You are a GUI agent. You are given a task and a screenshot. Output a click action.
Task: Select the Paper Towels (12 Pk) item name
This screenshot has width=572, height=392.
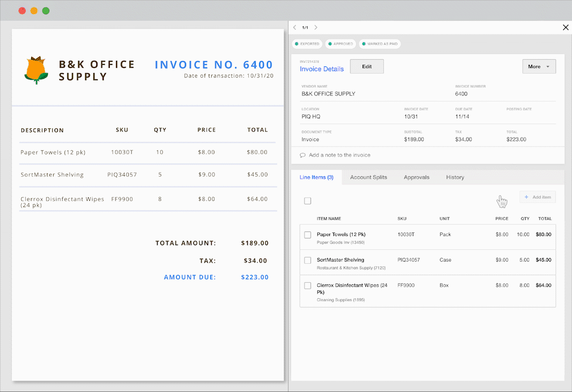(x=341, y=234)
